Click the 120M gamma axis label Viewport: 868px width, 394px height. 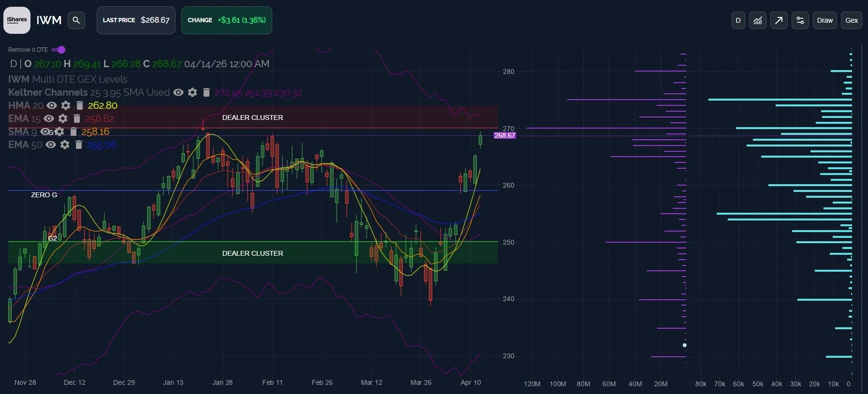click(x=532, y=384)
